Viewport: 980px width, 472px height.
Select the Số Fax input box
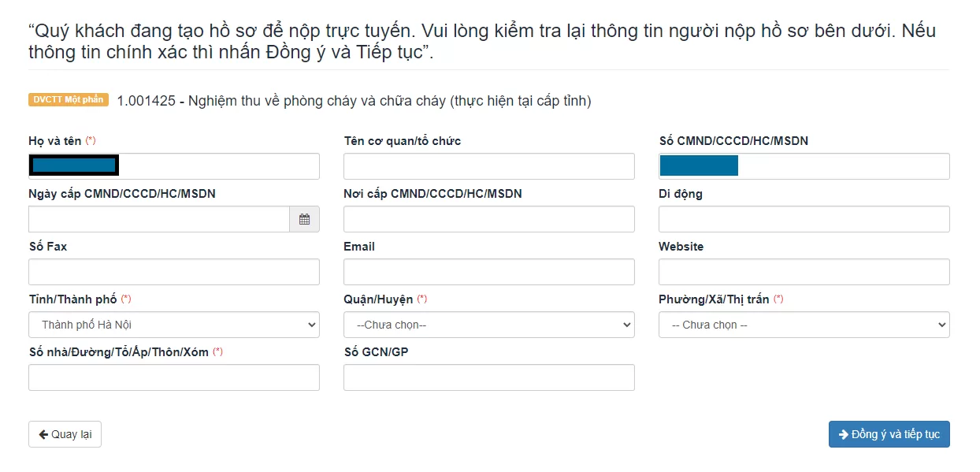pos(174,272)
